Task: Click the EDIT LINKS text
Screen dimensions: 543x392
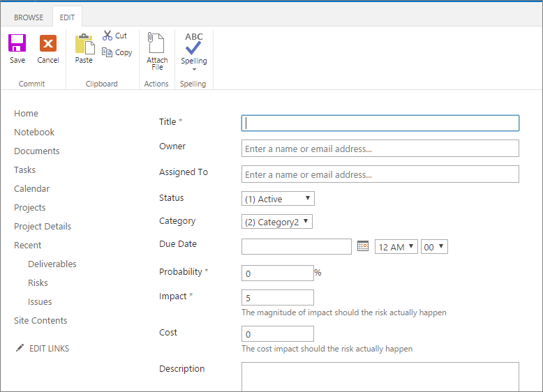Action: pyautogui.click(x=49, y=349)
